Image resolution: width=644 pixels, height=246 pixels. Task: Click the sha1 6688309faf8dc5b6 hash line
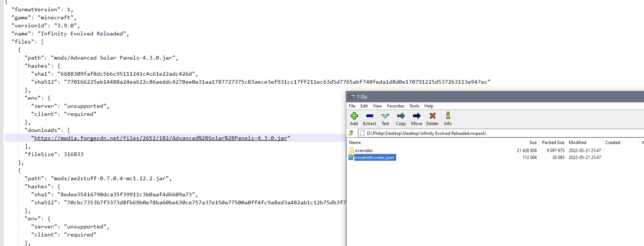(115, 74)
